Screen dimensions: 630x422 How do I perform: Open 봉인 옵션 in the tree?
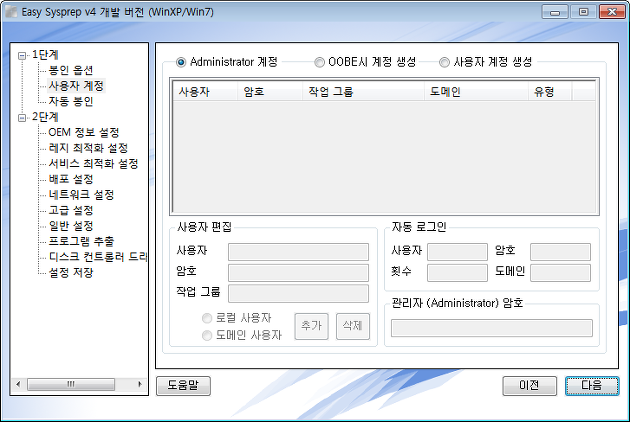[71, 70]
